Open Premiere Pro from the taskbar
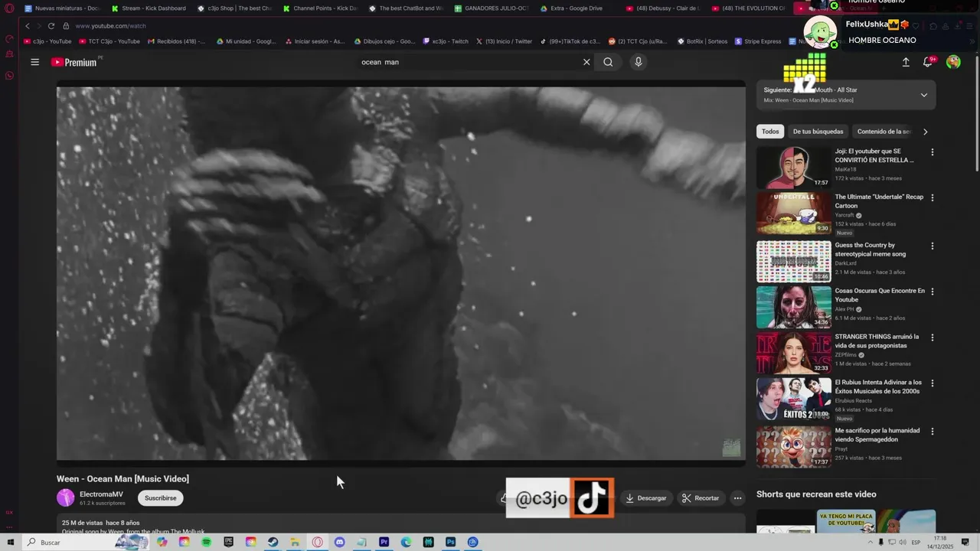Viewport: 980px width, 551px height. click(384, 542)
